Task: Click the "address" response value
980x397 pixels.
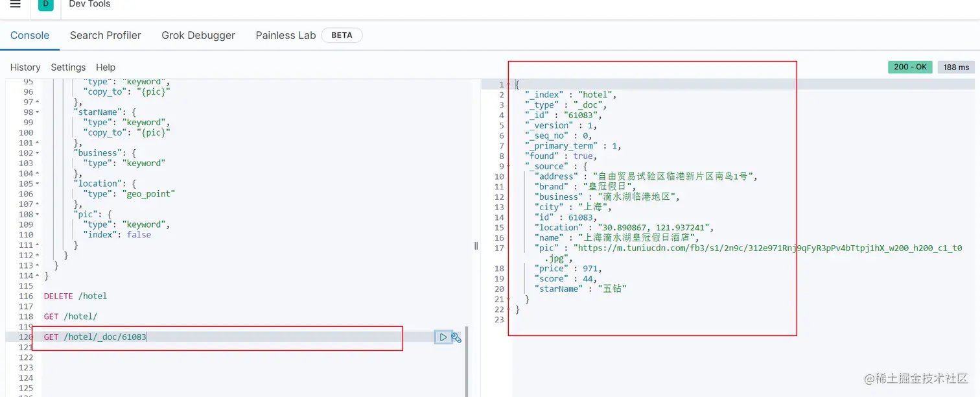Action: tap(672, 176)
